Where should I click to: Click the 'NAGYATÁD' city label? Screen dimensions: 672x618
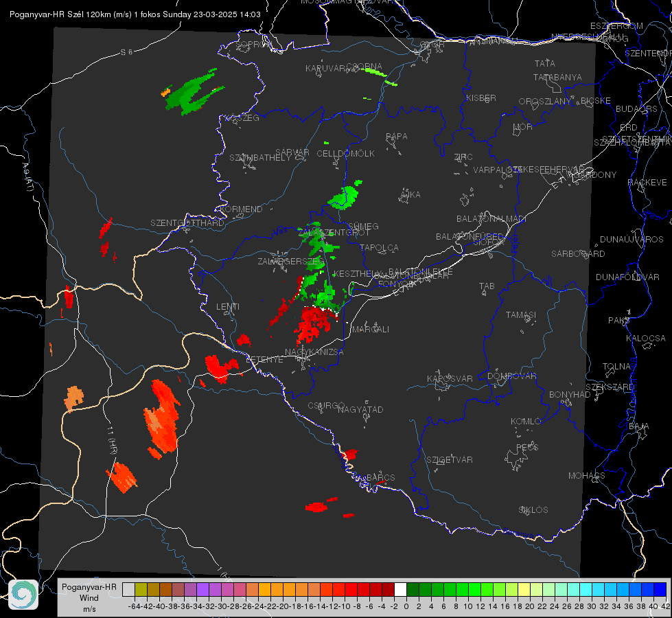click(360, 409)
